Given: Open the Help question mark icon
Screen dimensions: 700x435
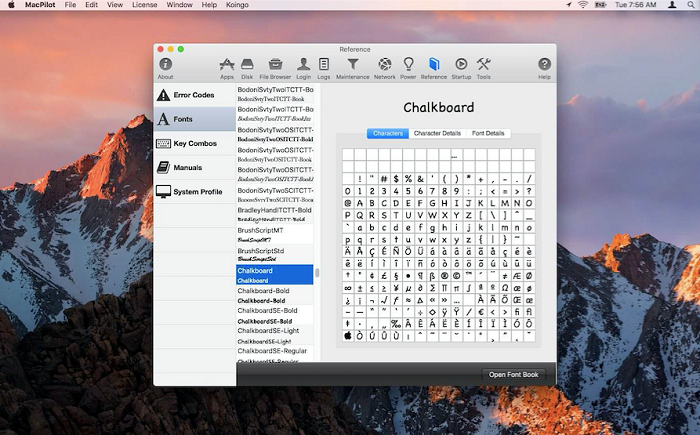Looking at the screenshot, I should [x=544, y=64].
